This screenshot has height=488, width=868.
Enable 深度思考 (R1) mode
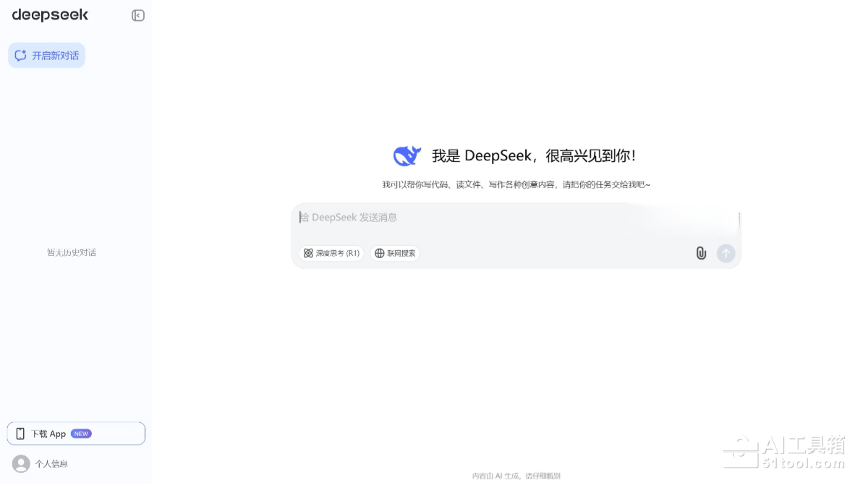pyautogui.click(x=331, y=253)
